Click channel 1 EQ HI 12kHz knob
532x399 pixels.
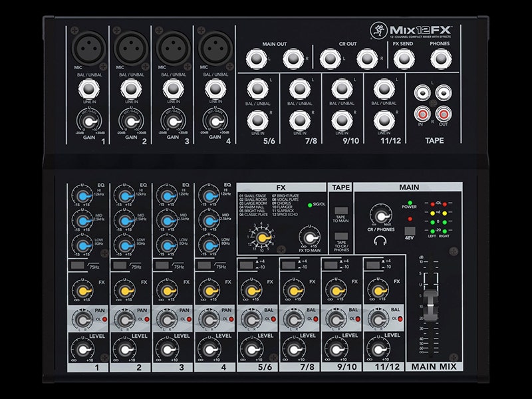click(x=82, y=196)
